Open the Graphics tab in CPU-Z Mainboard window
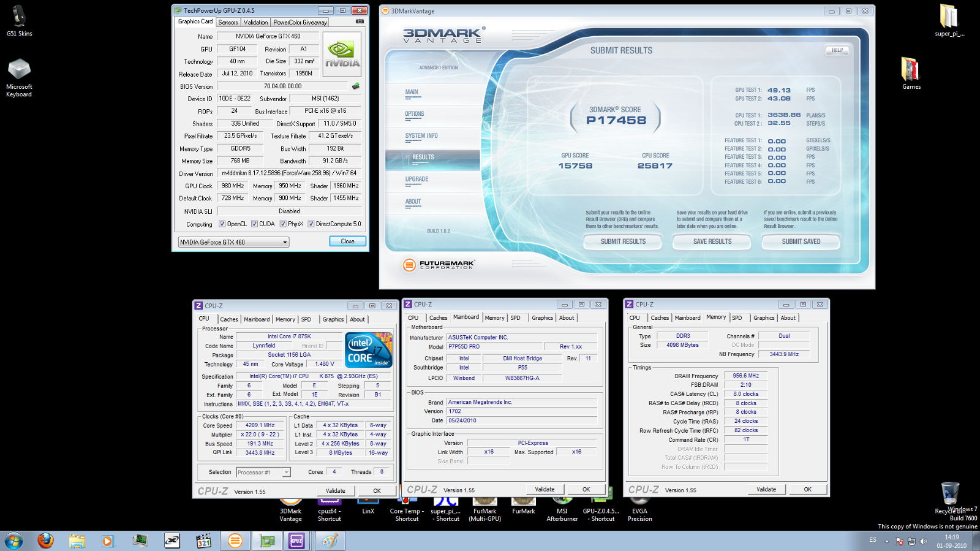The image size is (980, 551). 542,318
